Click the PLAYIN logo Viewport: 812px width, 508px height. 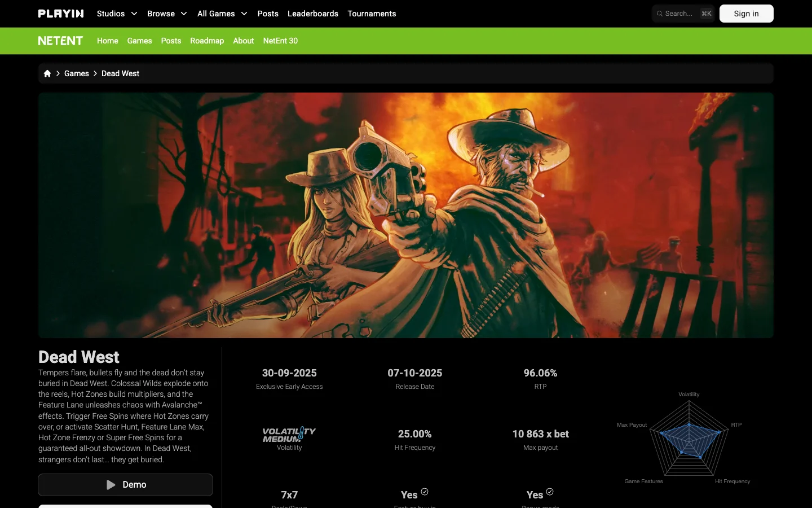(x=61, y=14)
